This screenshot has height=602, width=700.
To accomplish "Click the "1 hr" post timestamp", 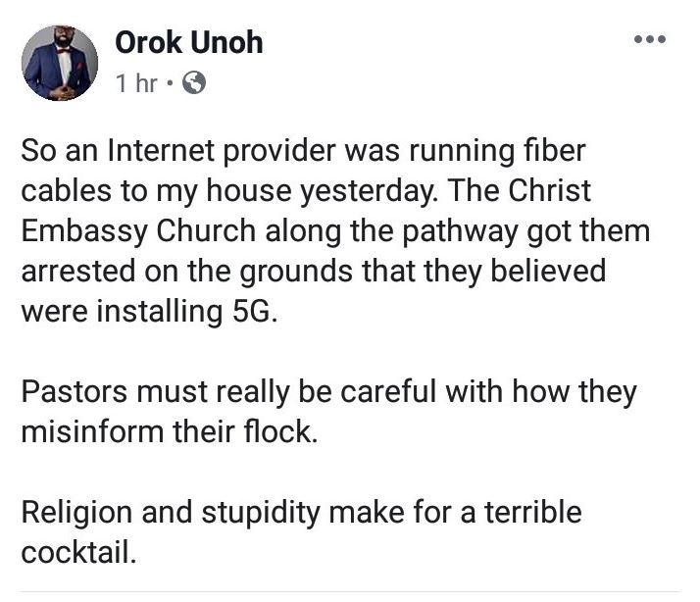I will pos(136,83).
